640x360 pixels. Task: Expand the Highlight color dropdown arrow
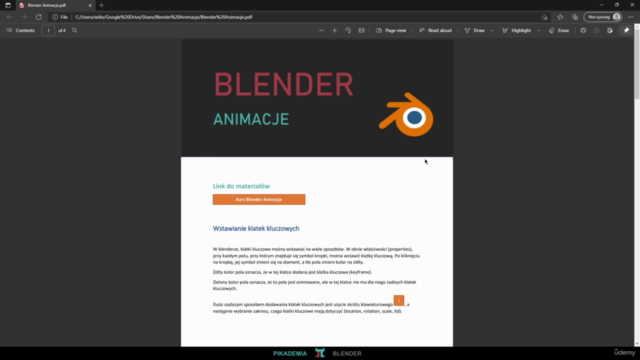539,31
